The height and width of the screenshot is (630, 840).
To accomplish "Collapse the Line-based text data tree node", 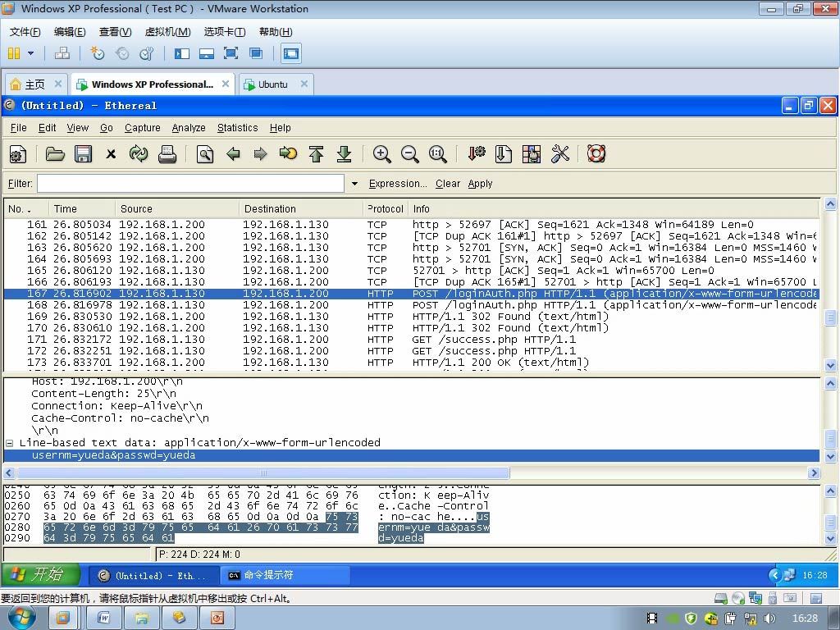I will pos(10,443).
